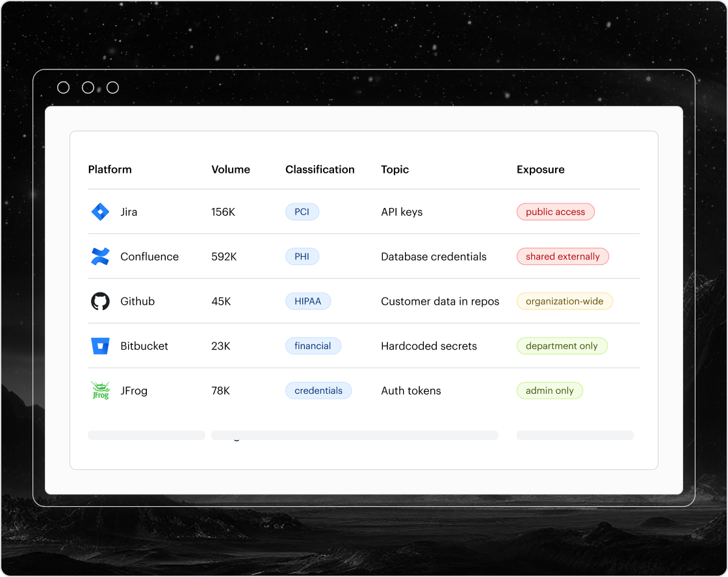The width and height of the screenshot is (728, 577).
Task: Click the Confluence logo icon
Action: click(x=100, y=257)
